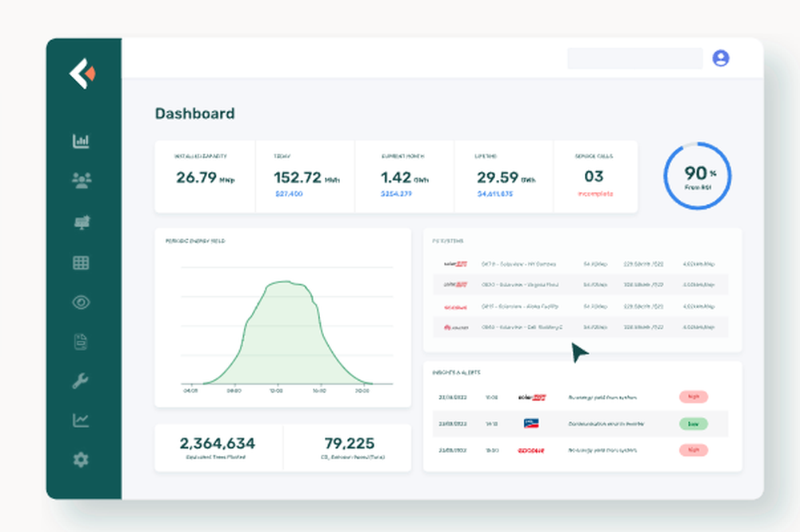The height and width of the screenshot is (532, 800).
Task: Select the Today 152.72 MWh card
Action: click(305, 177)
